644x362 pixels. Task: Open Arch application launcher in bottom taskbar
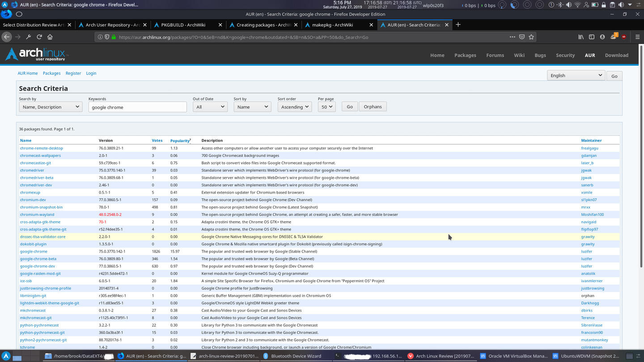click(6, 356)
